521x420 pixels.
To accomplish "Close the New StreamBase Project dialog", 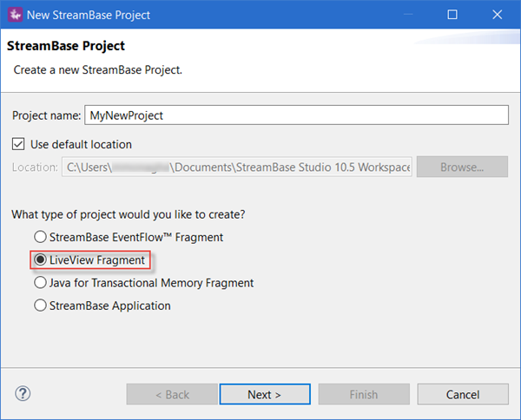I will click(x=496, y=15).
